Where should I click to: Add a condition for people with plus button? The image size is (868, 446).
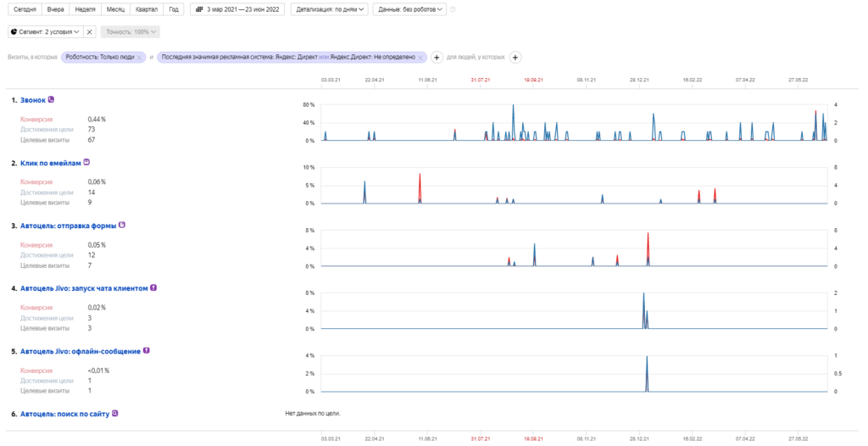pyautogui.click(x=515, y=57)
